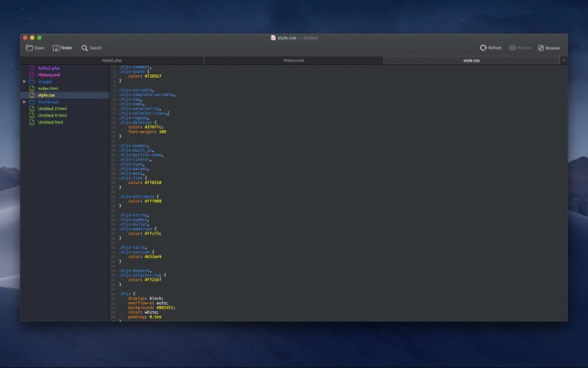Screen dimensions: 588x368
Task: Expand the thumbnails folder
Action: 25,102
